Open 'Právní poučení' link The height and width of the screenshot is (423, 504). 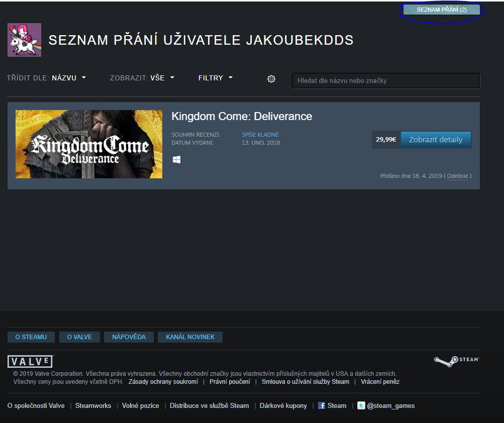tap(230, 381)
